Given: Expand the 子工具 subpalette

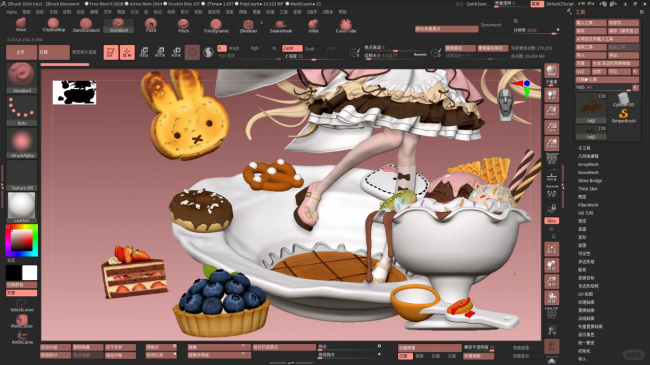Looking at the screenshot, I should tap(584, 148).
